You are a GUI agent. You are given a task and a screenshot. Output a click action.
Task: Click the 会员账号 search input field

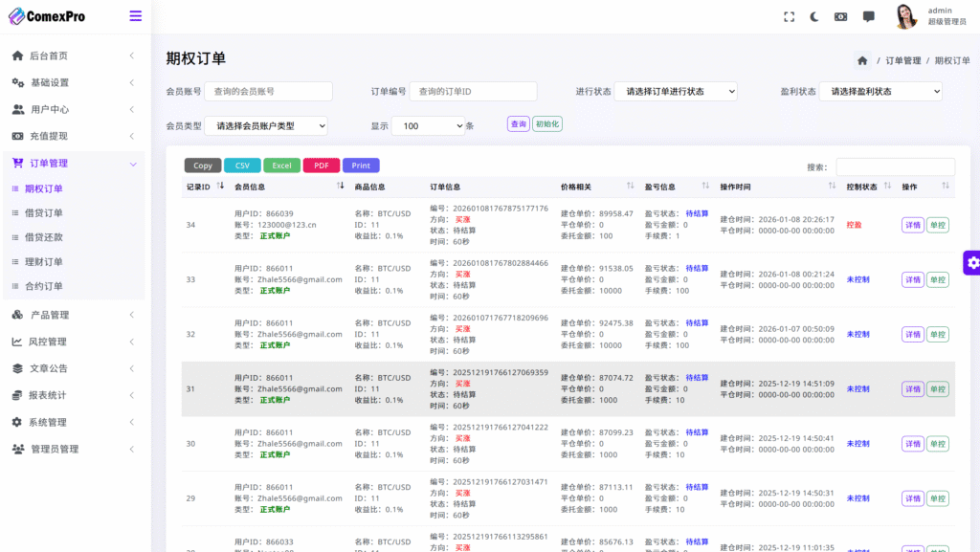point(268,91)
